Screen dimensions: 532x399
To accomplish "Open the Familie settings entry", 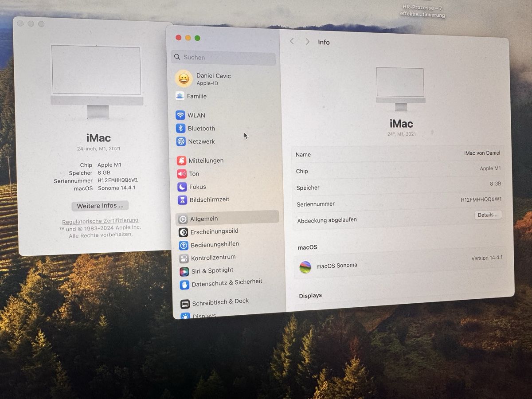I will click(x=196, y=96).
